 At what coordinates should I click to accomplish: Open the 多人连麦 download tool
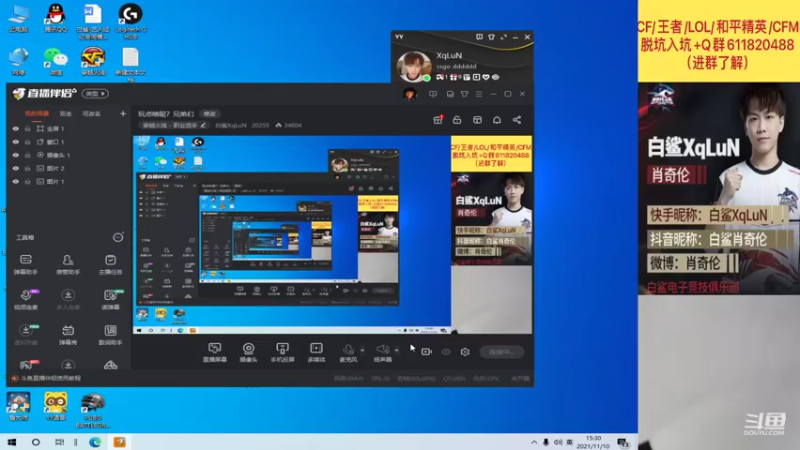click(x=67, y=299)
